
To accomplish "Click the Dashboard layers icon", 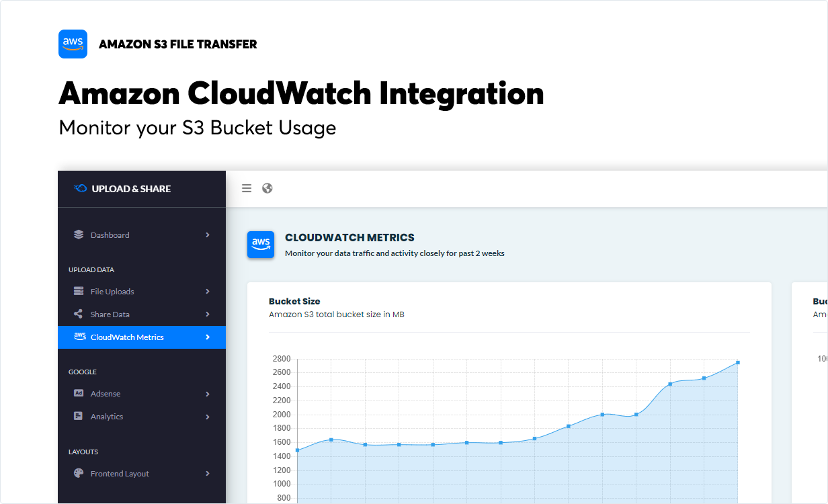I will pyautogui.click(x=79, y=235).
